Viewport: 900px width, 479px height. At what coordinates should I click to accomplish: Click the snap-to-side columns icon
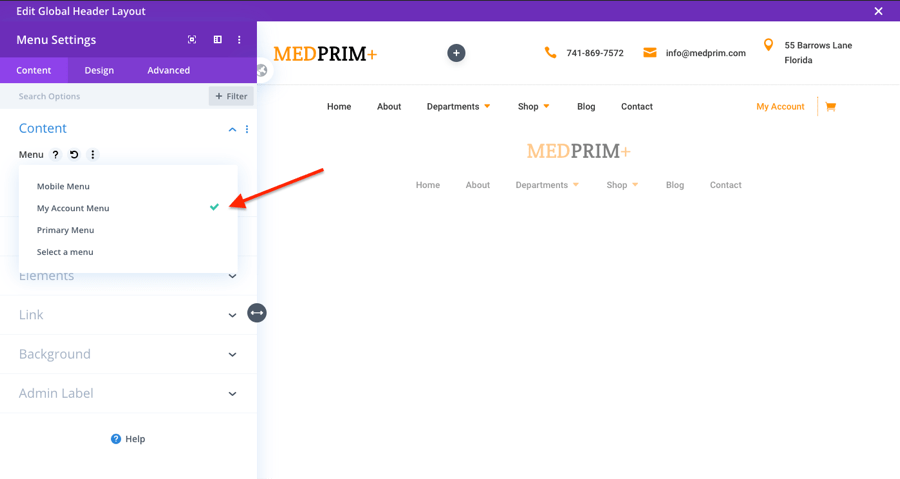click(x=218, y=40)
